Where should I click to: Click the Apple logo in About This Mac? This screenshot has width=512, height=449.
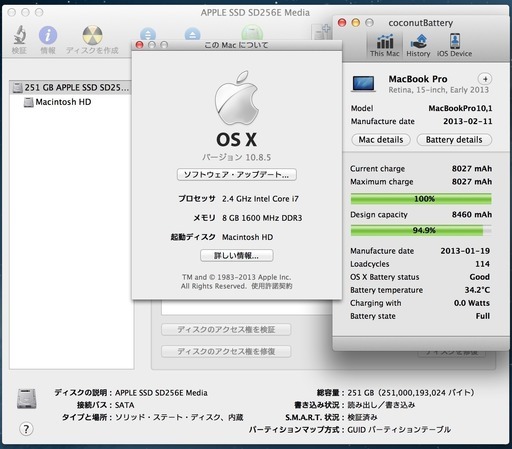[237, 97]
